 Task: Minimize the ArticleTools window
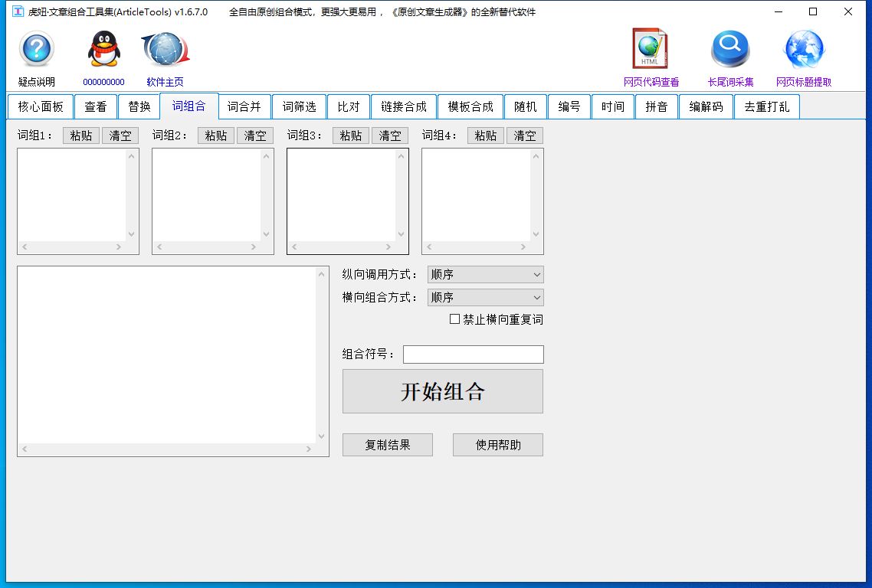(779, 11)
